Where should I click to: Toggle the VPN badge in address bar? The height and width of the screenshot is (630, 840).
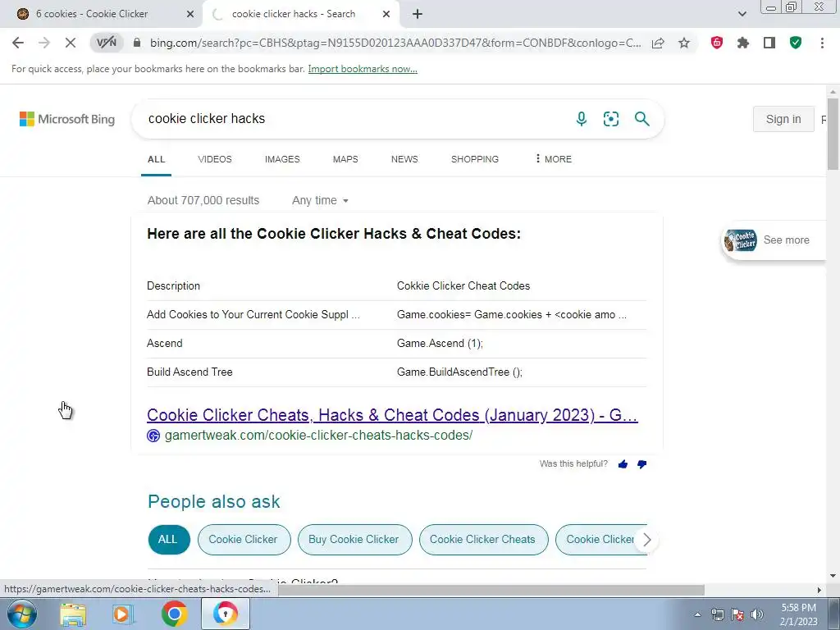pos(106,43)
